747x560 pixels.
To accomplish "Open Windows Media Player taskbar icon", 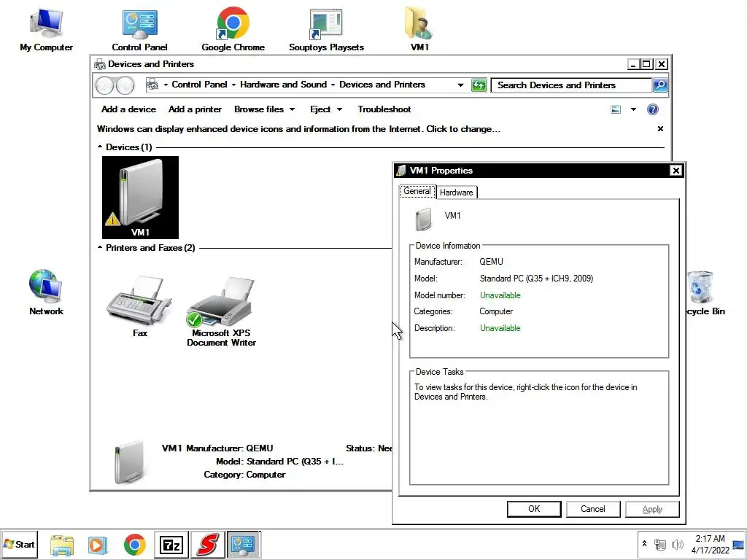I will 98,544.
